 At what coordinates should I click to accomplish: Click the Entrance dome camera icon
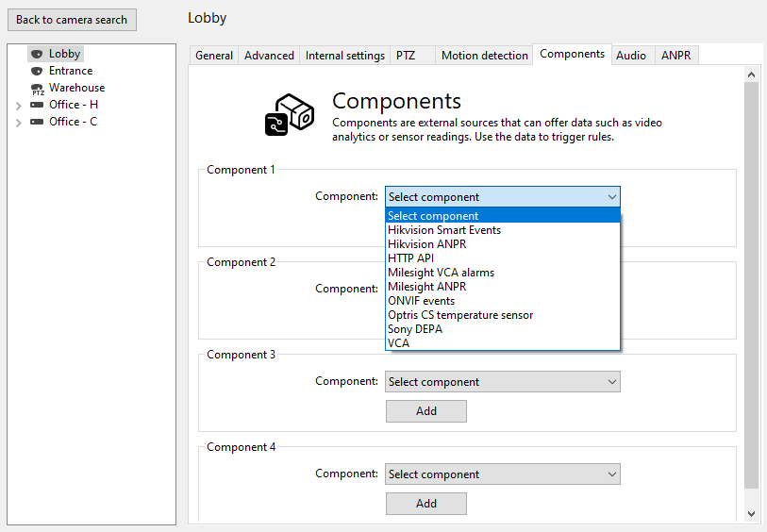tap(37, 71)
